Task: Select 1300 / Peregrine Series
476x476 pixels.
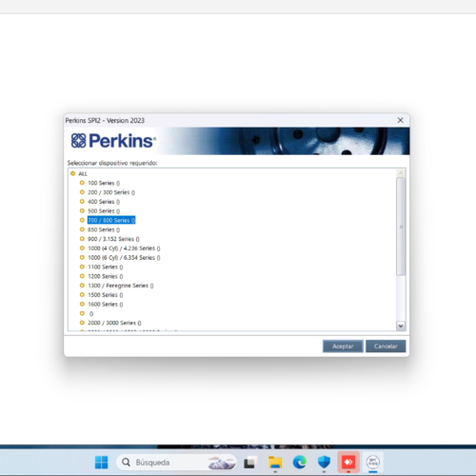Action: (121, 286)
